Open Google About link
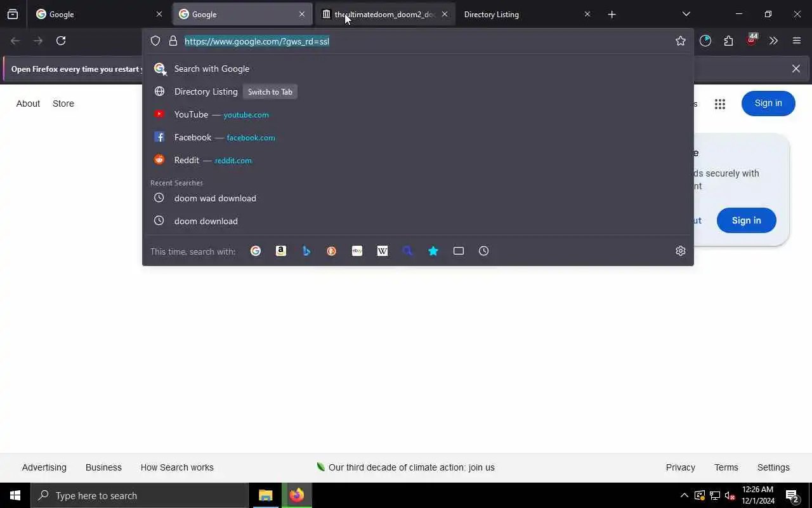The height and width of the screenshot is (508, 812). [x=28, y=104]
